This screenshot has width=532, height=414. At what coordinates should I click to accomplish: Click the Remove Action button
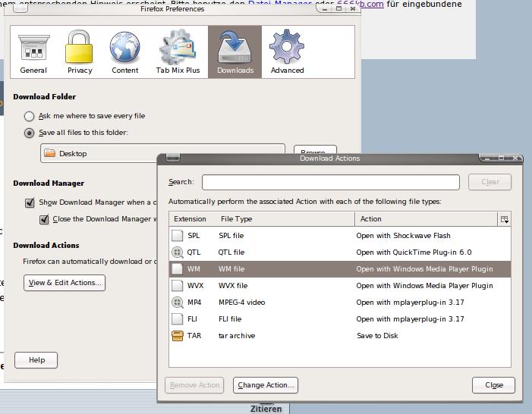(194, 385)
